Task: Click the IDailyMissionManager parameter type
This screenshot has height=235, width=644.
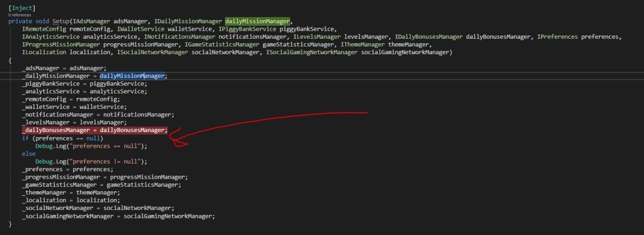Action: pyautogui.click(x=189, y=22)
